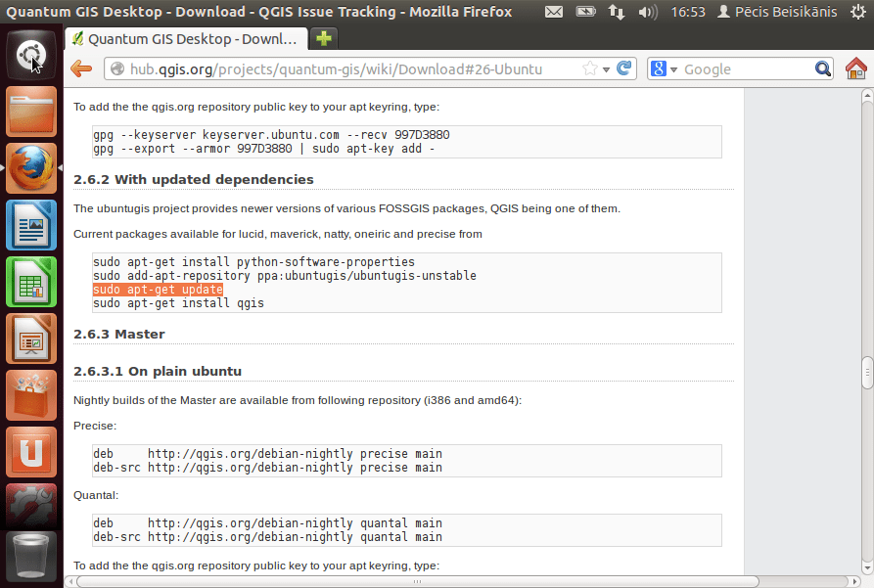Click the line sudo apt-get install qgis
Viewport: 874px width, 588px height.
178,303
